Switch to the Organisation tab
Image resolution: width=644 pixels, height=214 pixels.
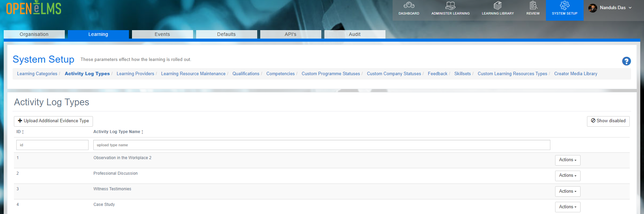tap(34, 34)
